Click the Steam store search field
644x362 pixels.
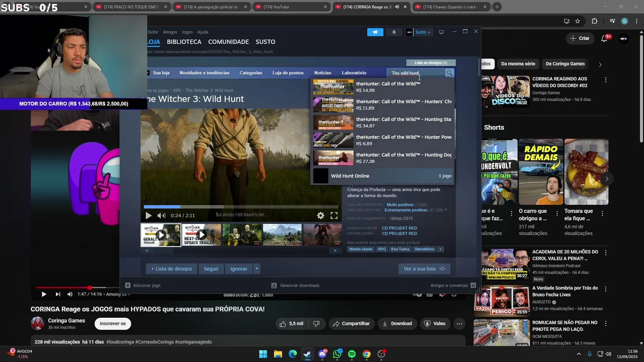pos(416,73)
